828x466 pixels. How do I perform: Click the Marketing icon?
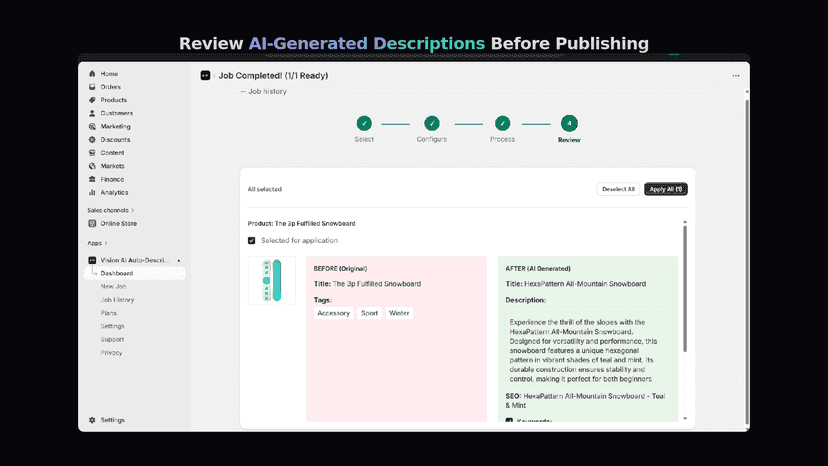point(92,127)
